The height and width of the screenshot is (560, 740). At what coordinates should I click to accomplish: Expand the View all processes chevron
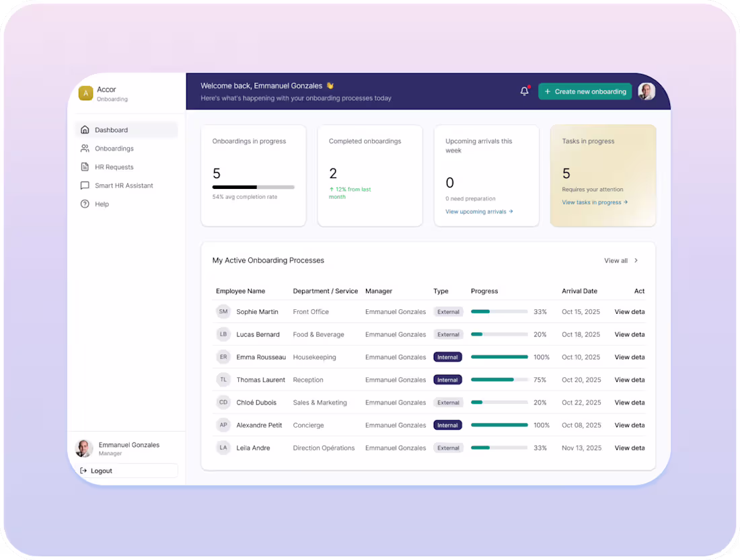click(636, 261)
